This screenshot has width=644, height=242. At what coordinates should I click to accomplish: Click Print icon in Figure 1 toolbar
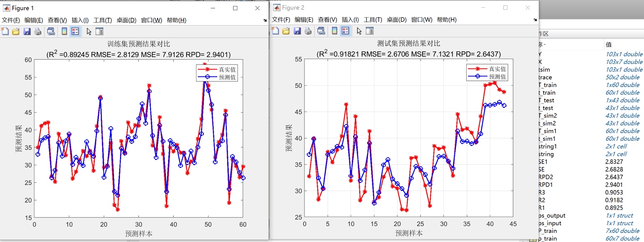tap(38, 32)
